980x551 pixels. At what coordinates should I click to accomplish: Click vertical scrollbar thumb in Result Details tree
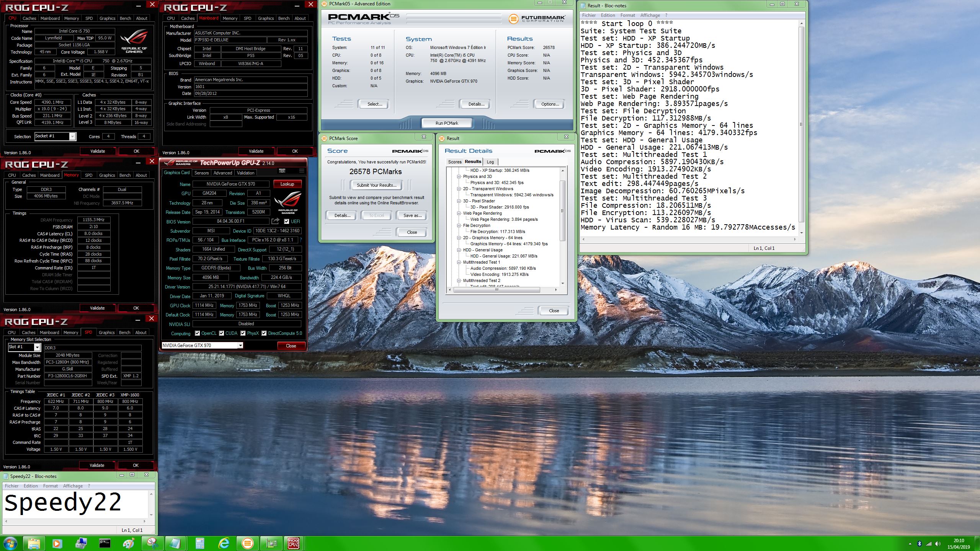point(562,210)
